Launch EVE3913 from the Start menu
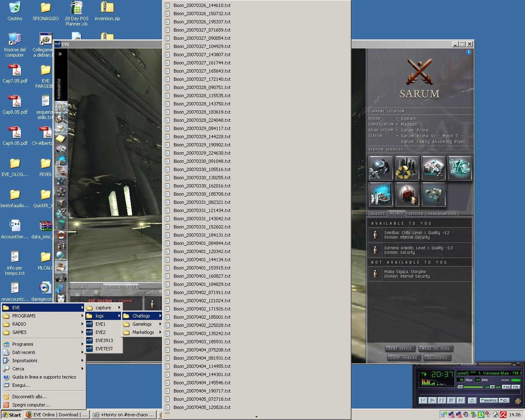The image size is (525, 420). coord(104,340)
